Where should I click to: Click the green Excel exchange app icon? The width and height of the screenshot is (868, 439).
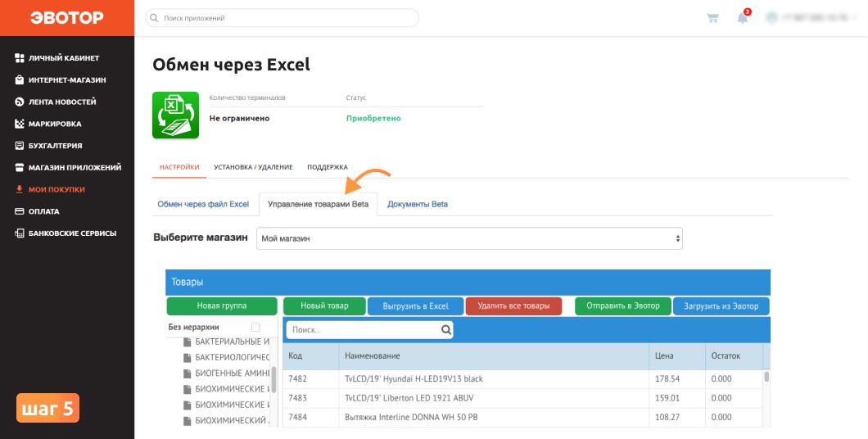(x=175, y=115)
